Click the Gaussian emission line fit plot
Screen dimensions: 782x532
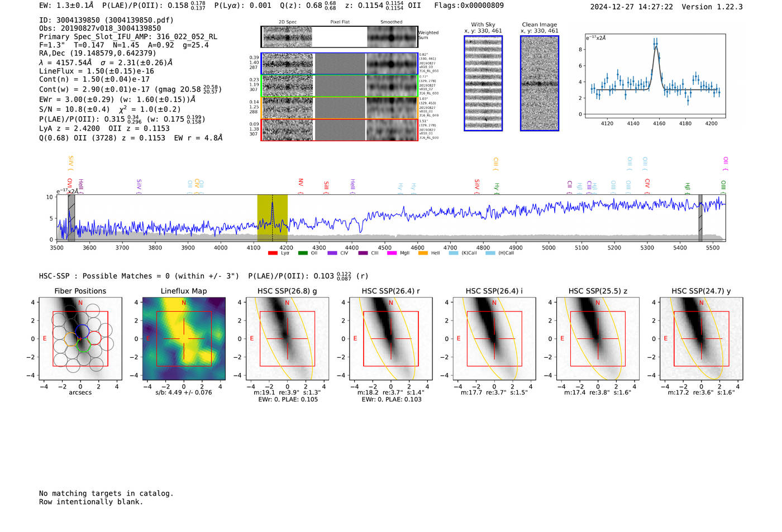655,76
